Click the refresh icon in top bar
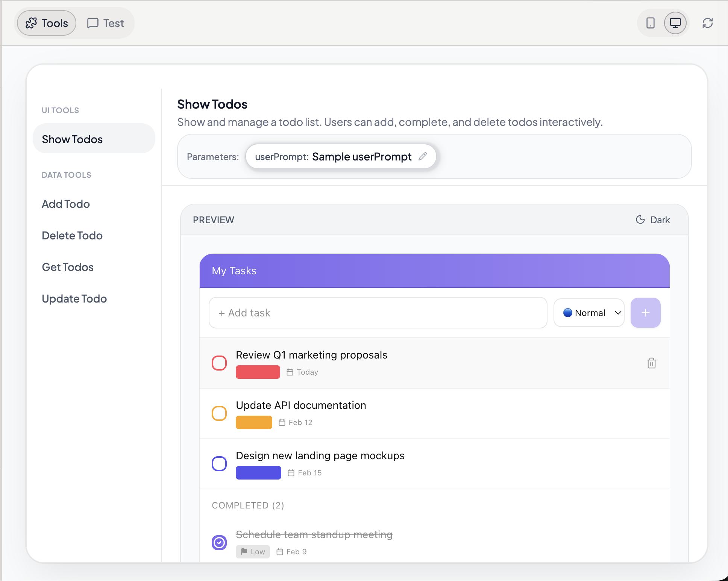This screenshot has width=728, height=581. [x=708, y=23]
